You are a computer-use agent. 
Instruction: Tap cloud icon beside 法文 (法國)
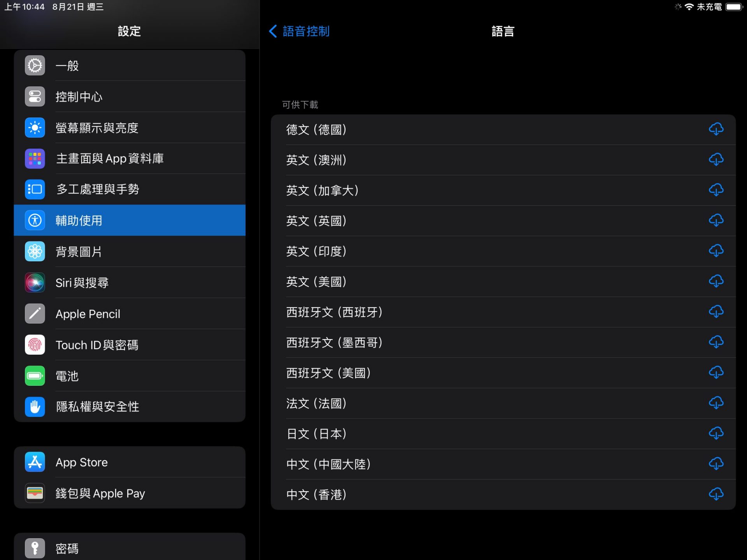[x=715, y=403]
